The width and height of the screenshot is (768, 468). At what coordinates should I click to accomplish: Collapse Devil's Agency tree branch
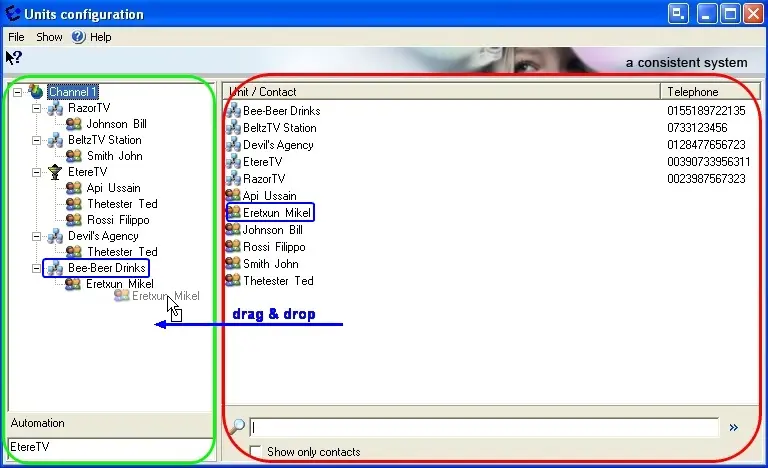(36, 236)
